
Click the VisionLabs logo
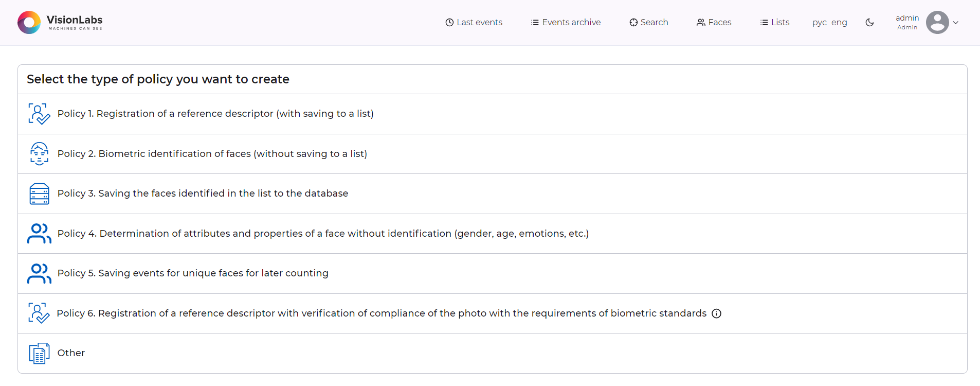click(59, 22)
